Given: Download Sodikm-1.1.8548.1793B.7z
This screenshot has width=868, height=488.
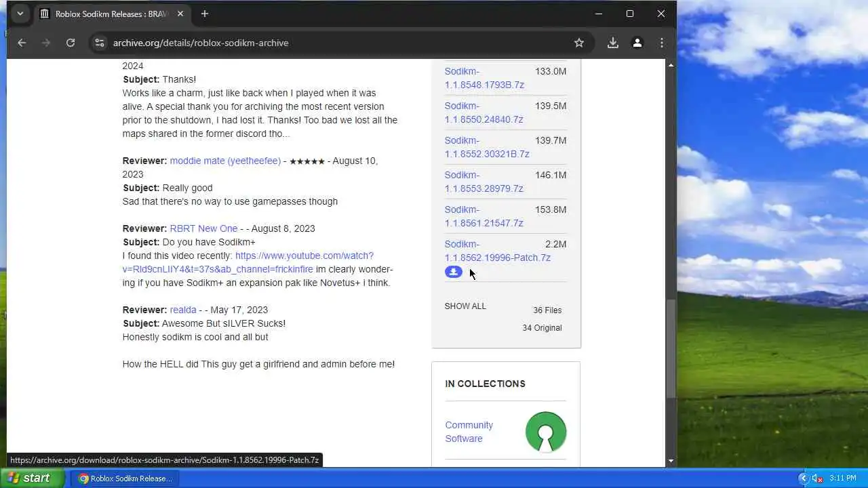Looking at the screenshot, I should [484, 78].
